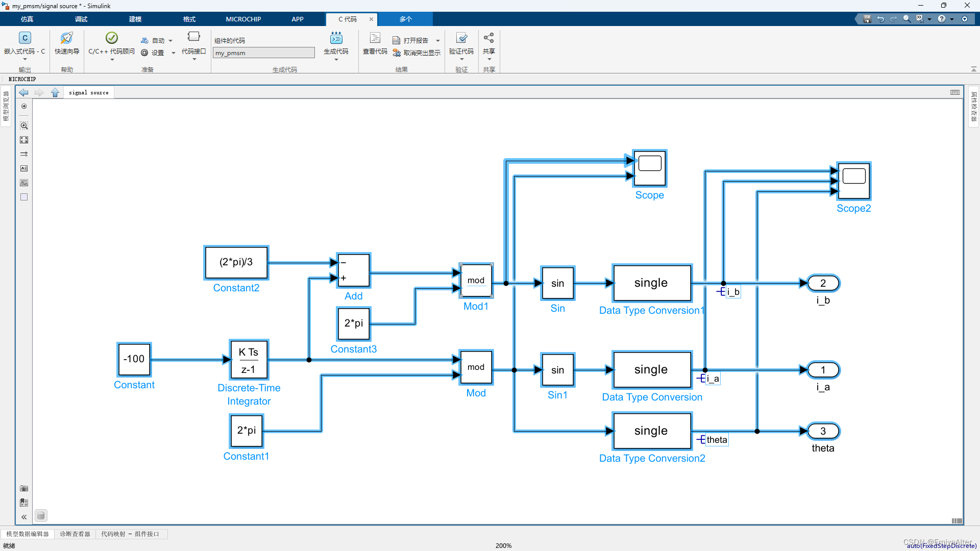Click the image insert tool in palette

24,183
